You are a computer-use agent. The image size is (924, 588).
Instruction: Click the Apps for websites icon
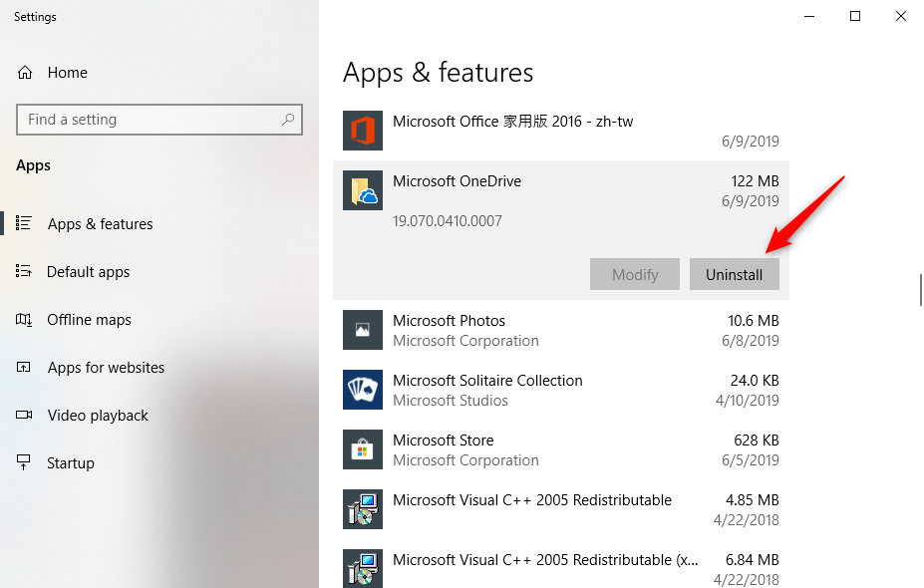[24, 367]
